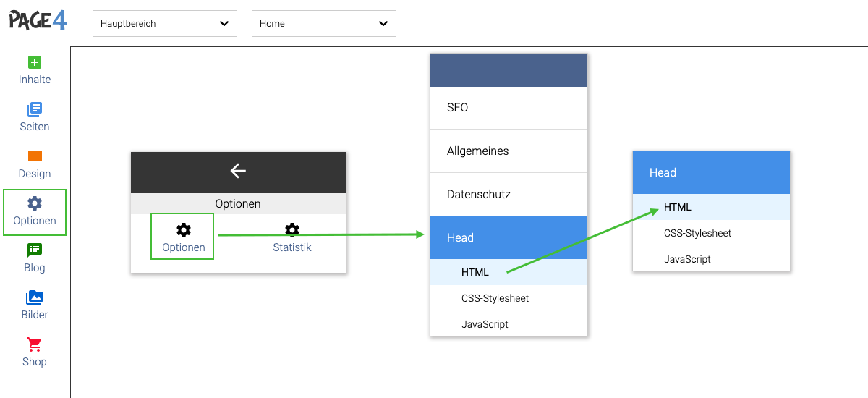
Task: Click JavaScript in the right Head panel
Action: (687, 259)
